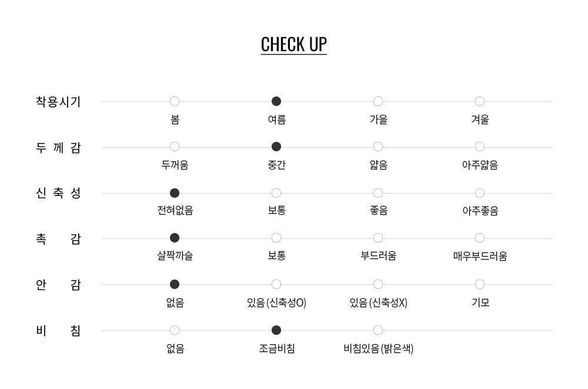Click the 착용시기 row label
588x389 pixels.
pyautogui.click(x=58, y=102)
